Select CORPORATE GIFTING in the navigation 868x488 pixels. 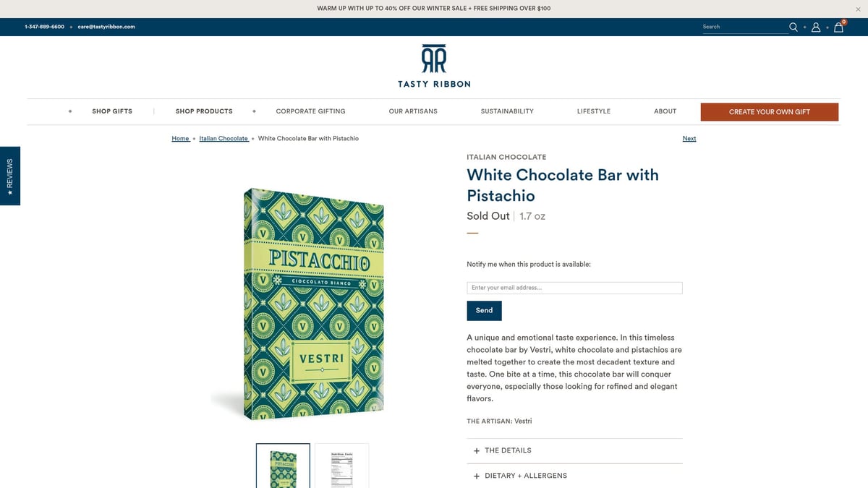coord(310,111)
